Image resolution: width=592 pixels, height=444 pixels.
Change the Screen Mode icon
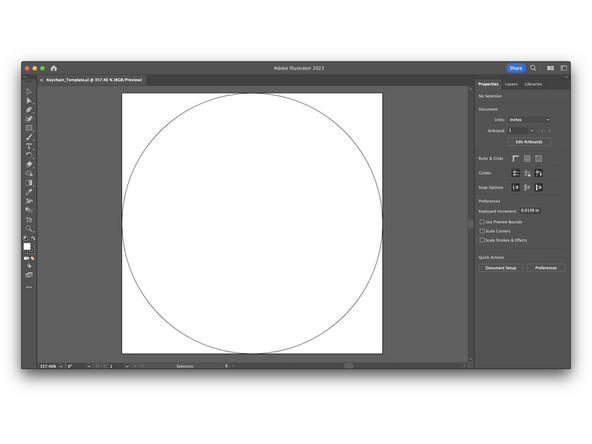click(29, 275)
